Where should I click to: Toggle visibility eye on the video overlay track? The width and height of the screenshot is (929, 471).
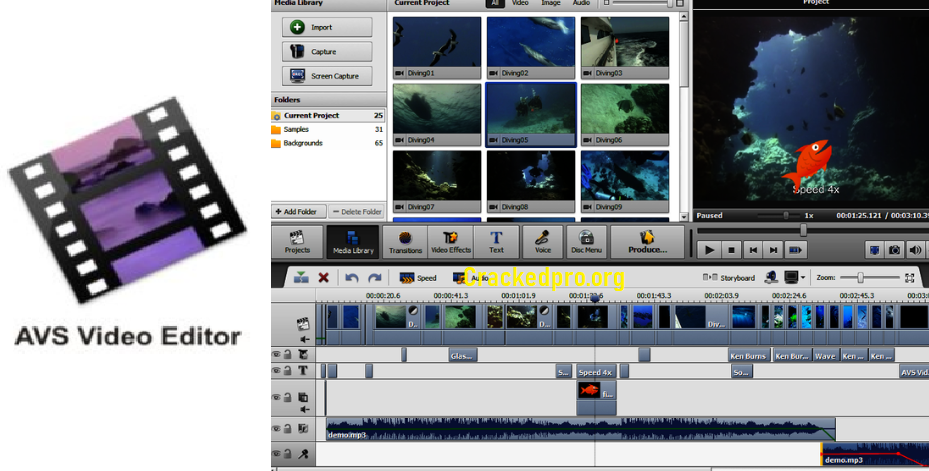(276, 397)
